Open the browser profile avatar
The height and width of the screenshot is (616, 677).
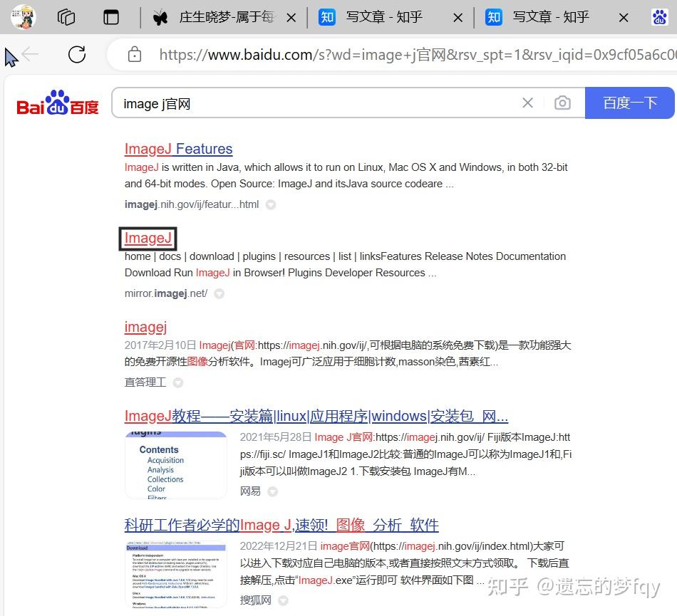click(22, 16)
